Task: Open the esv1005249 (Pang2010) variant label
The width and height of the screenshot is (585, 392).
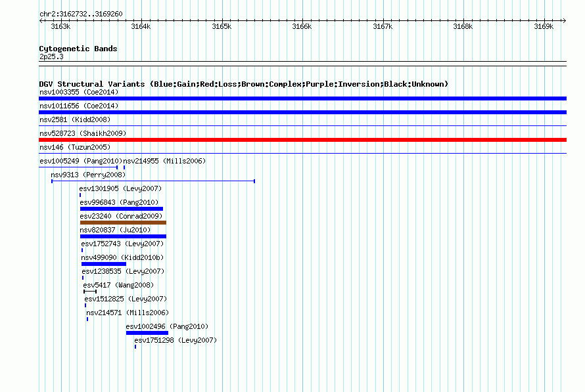Action: coord(81,161)
